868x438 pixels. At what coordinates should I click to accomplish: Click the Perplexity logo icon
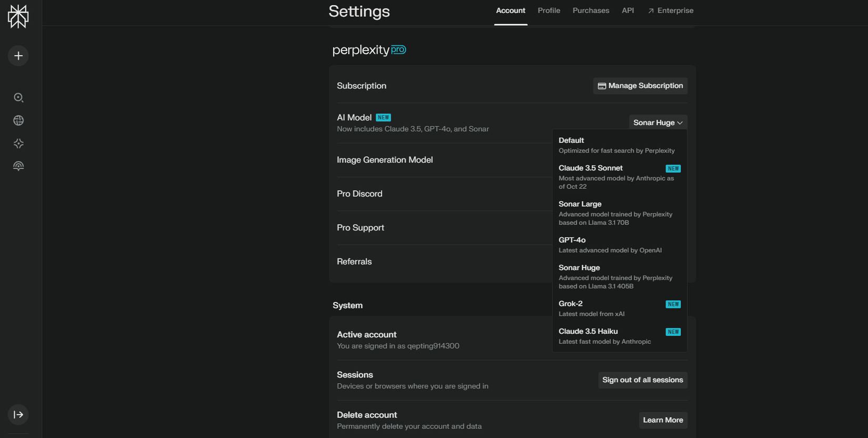18,17
